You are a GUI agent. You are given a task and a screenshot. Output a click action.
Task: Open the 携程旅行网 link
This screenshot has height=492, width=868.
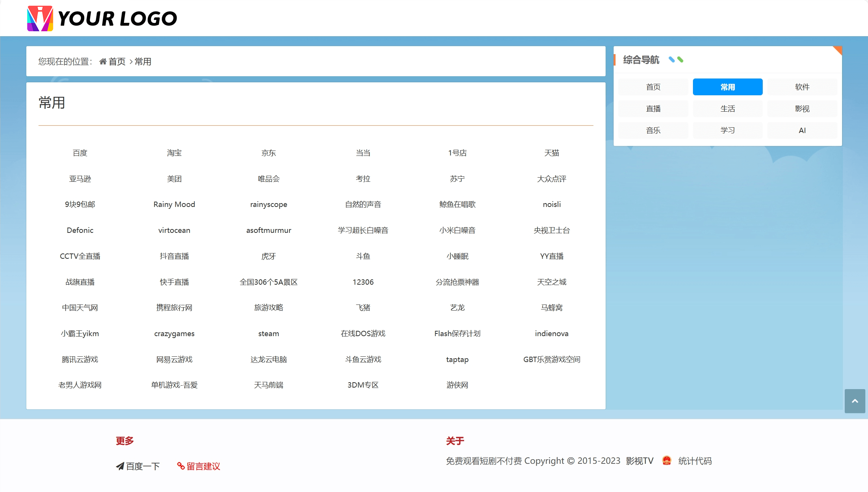point(174,308)
